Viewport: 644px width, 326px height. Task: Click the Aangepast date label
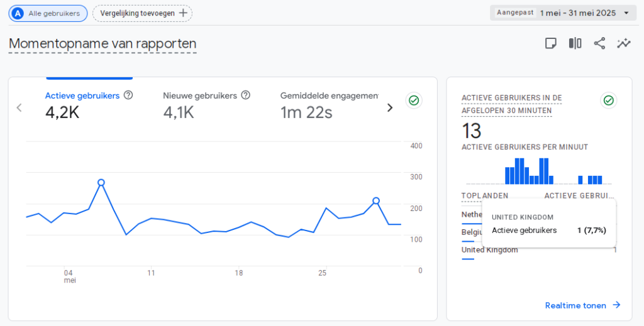[515, 13]
